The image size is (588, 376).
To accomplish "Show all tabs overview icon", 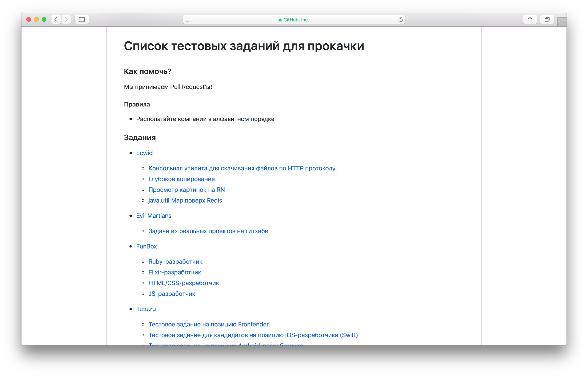I will click(547, 19).
